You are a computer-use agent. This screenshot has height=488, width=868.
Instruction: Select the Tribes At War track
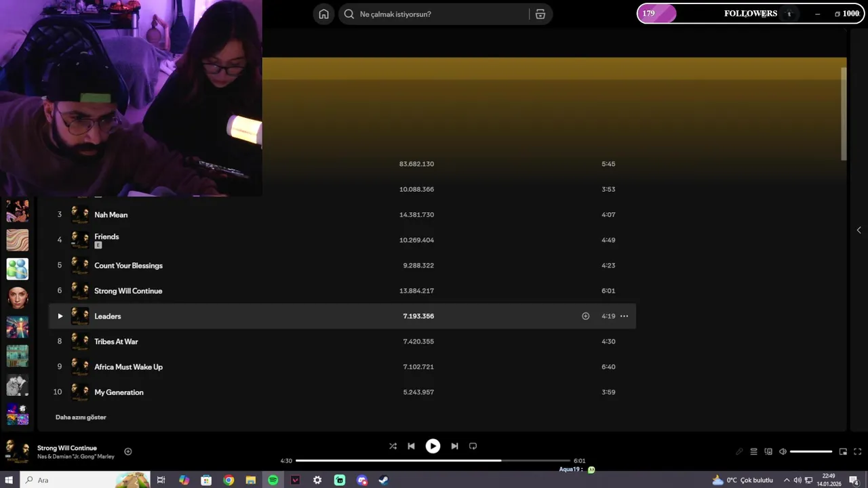coord(116,342)
